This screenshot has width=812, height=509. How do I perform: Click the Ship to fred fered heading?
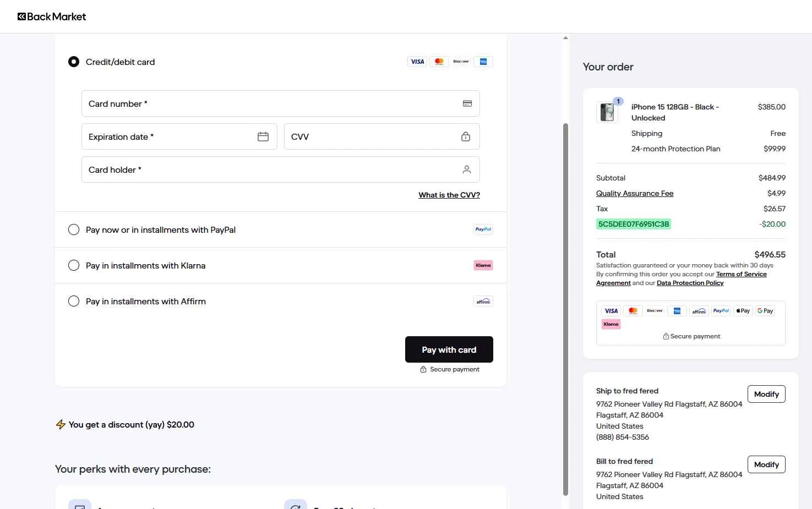(627, 391)
